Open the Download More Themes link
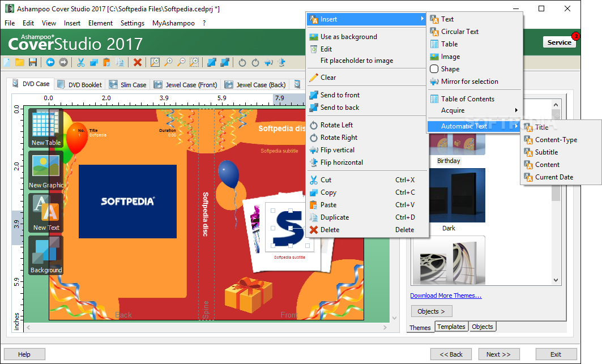 (x=446, y=296)
